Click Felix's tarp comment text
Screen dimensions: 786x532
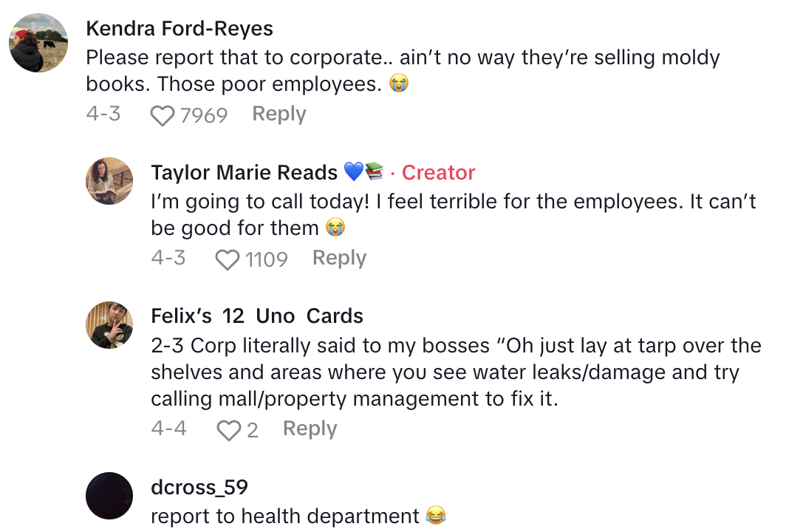coord(445,372)
